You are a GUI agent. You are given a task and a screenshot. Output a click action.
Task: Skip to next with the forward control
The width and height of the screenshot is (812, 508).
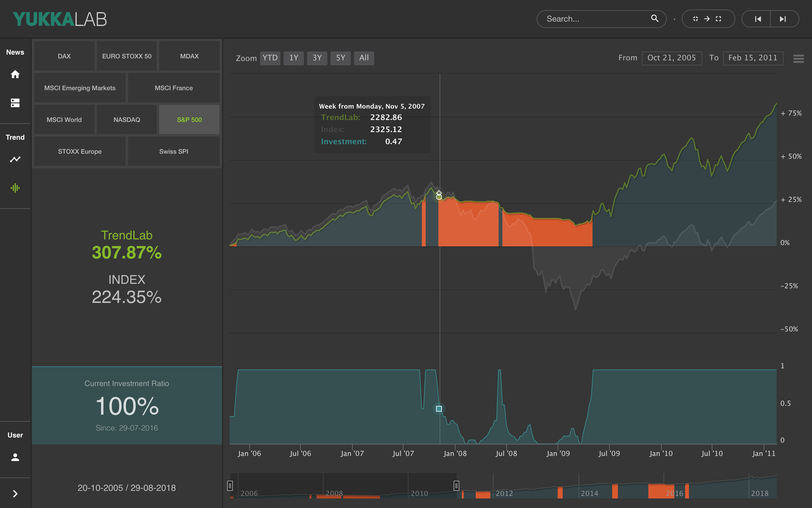783,19
